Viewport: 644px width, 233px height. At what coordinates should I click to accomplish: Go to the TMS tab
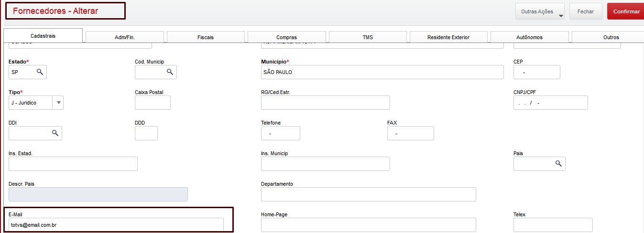tap(368, 37)
